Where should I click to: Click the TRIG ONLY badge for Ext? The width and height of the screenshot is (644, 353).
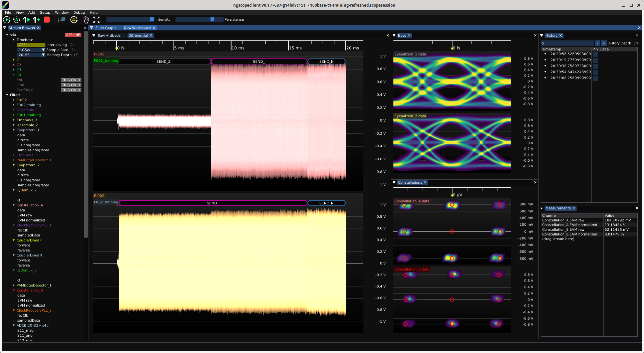[71, 80]
